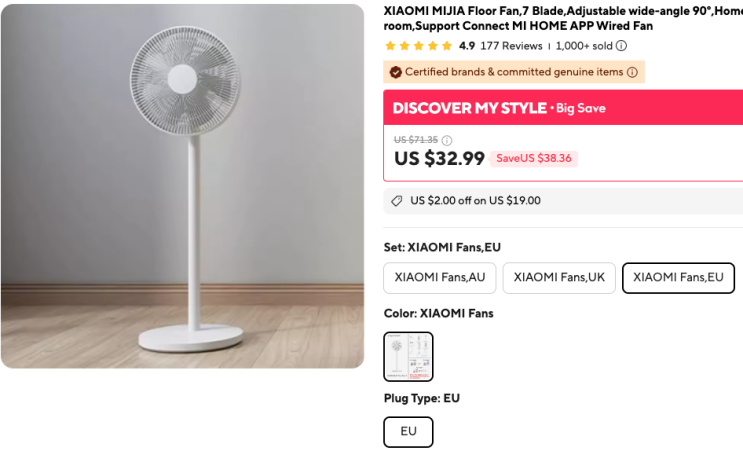This screenshot has height=451, width=743.
Task: Click the first rating star
Action: click(390, 46)
